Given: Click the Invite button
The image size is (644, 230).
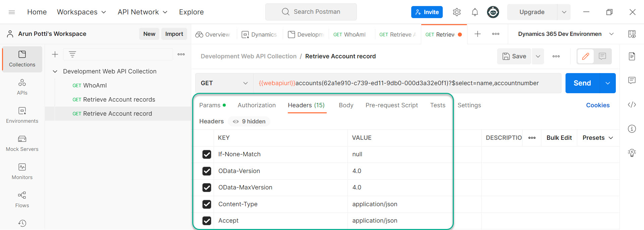Looking at the screenshot, I should tap(427, 12).
